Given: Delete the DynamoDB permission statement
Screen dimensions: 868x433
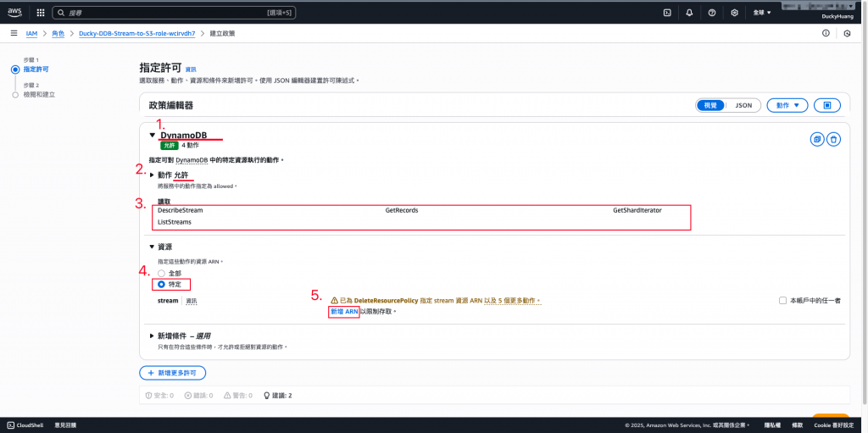Looking at the screenshot, I should 834,140.
